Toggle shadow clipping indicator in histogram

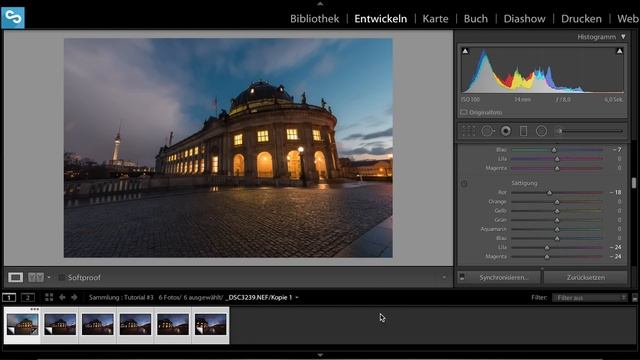(465, 51)
